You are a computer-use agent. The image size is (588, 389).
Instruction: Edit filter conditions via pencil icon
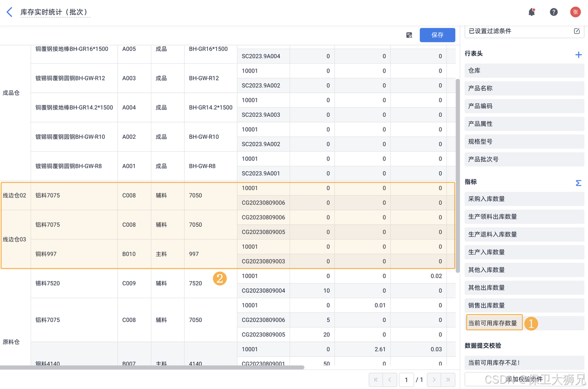pyautogui.click(x=577, y=31)
